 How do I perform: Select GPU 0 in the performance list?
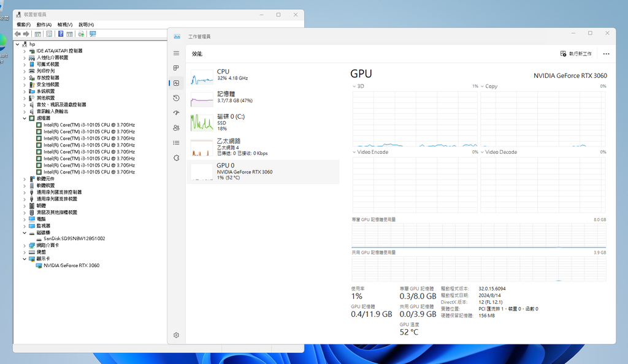click(x=263, y=172)
